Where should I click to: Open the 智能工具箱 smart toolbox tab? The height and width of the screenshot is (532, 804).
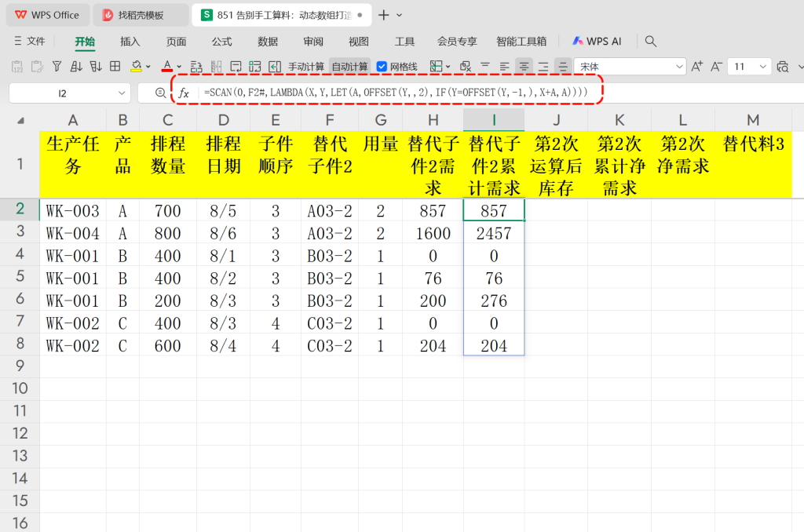pyautogui.click(x=521, y=42)
